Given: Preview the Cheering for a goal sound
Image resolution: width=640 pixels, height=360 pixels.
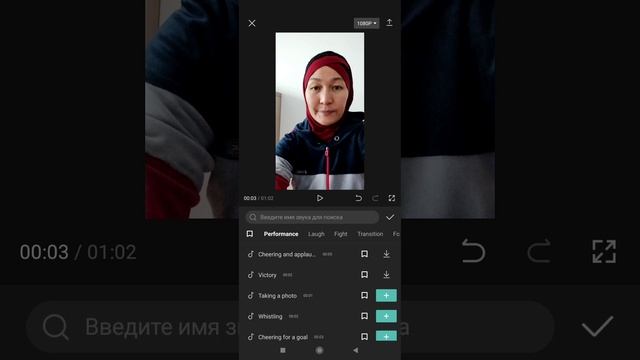Looking at the screenshot, I should coord(283,337).
